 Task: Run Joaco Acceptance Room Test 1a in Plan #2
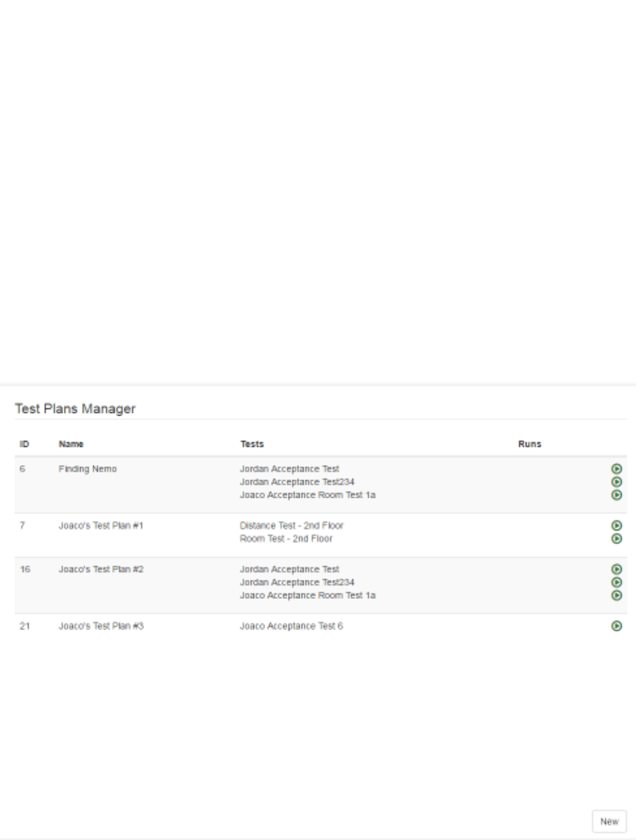click(616, 595)
